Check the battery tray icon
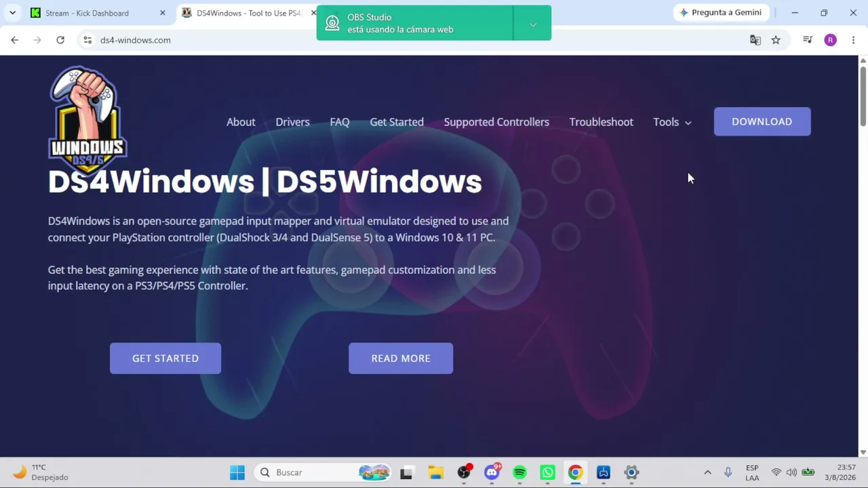Screen dimensions: 868x488 pos(808,472)
